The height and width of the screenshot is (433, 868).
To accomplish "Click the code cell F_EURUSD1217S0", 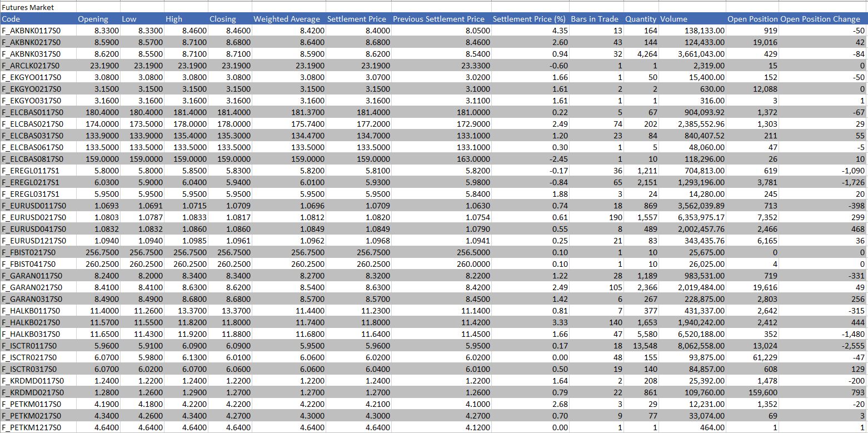I will click(38, 241).
